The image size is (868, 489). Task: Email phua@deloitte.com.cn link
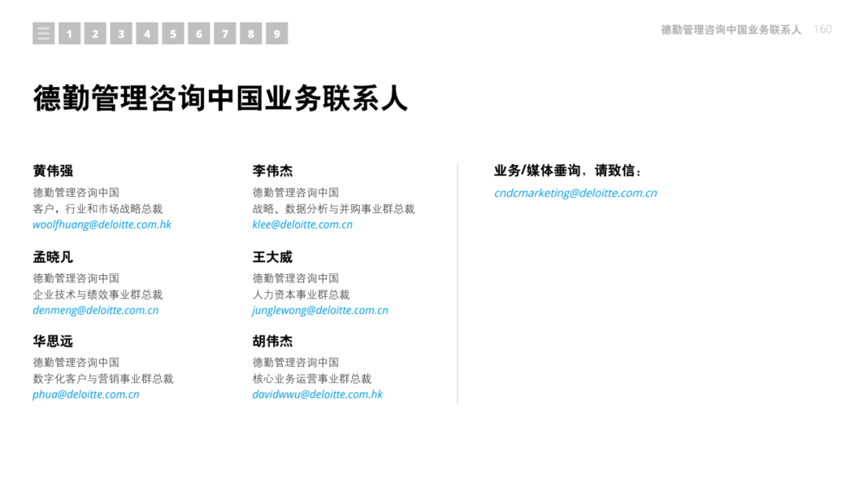(86, 395)
